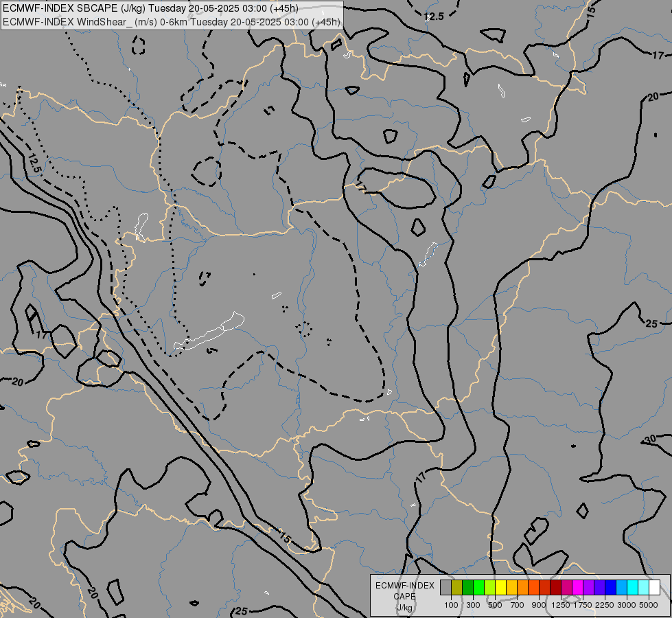Viewport: 672px width, 618px height.
Task: Click the CAPE word in the legend
Action: [404, 597]
